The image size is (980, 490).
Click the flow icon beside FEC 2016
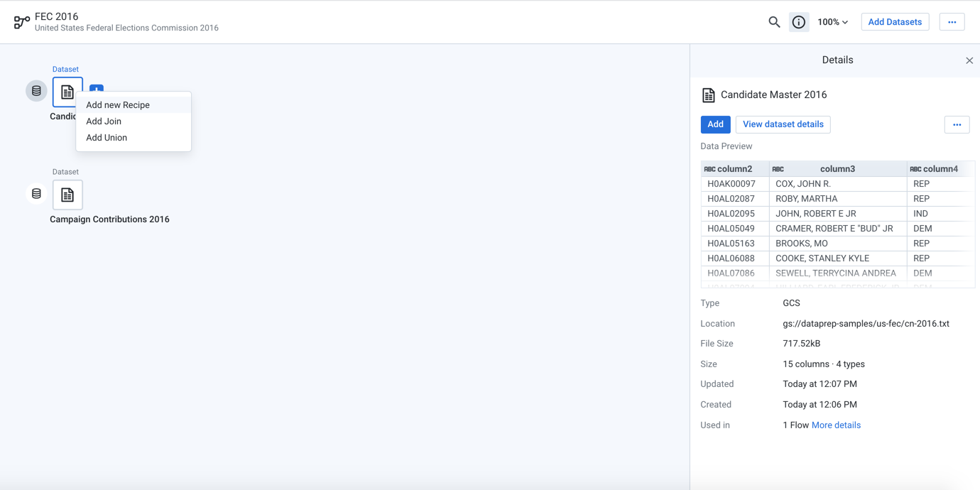coord(21,22)
